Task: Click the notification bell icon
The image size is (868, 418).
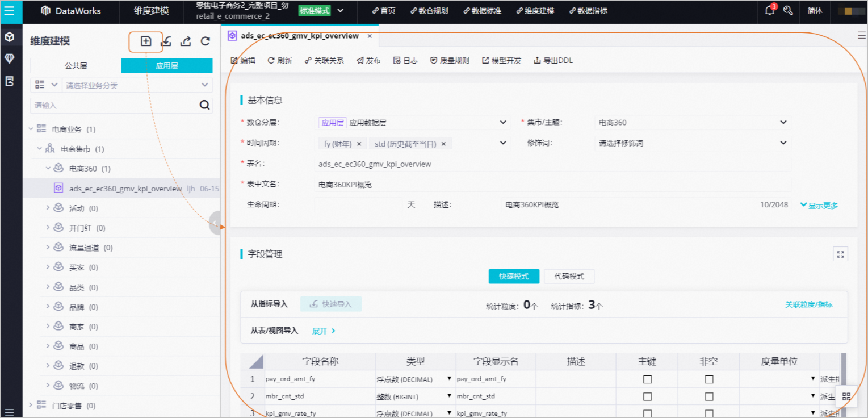Action: click(770, 10)
